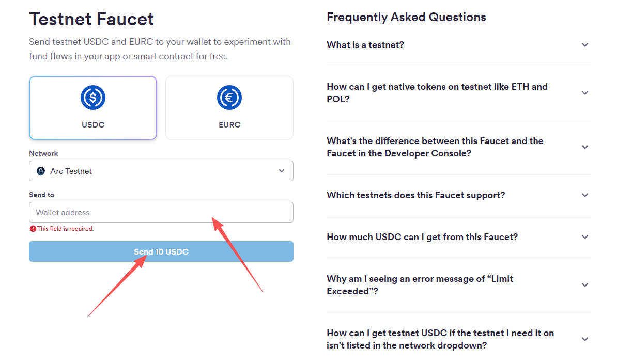Expand 'What's the difference between this Faucet and the Faucet in the Developer Console?'
This screenshot has width=617, height=364.
click(584, 147)
